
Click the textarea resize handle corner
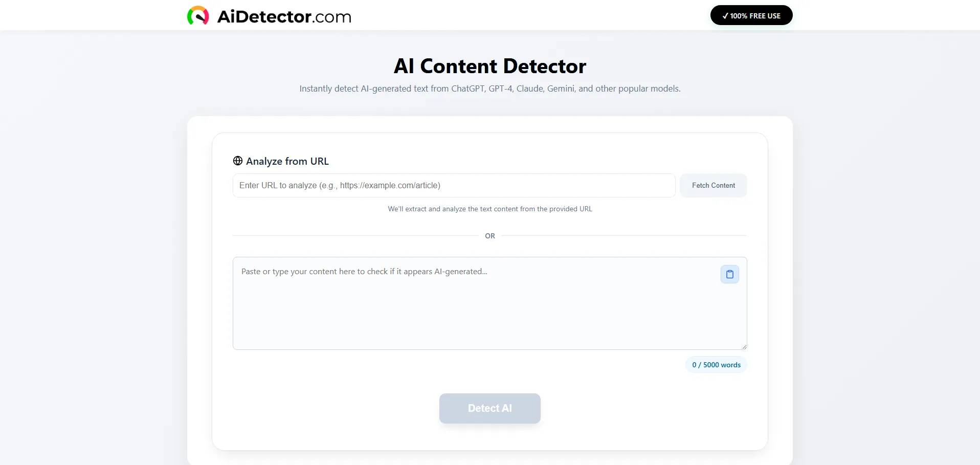coord(744,347)
